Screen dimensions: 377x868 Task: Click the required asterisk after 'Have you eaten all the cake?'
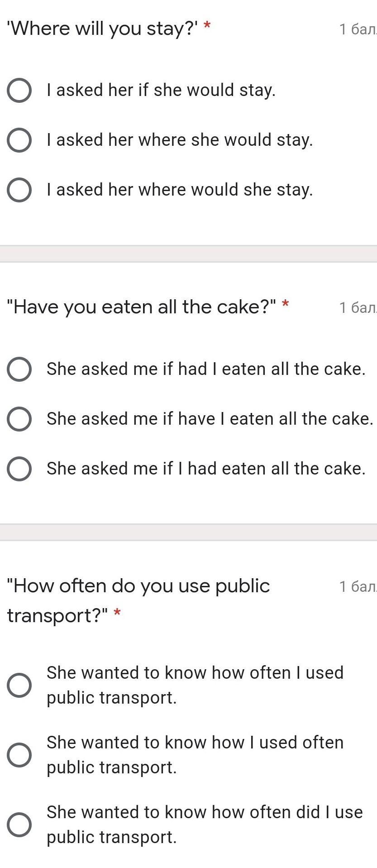click(x=285, y=304)
